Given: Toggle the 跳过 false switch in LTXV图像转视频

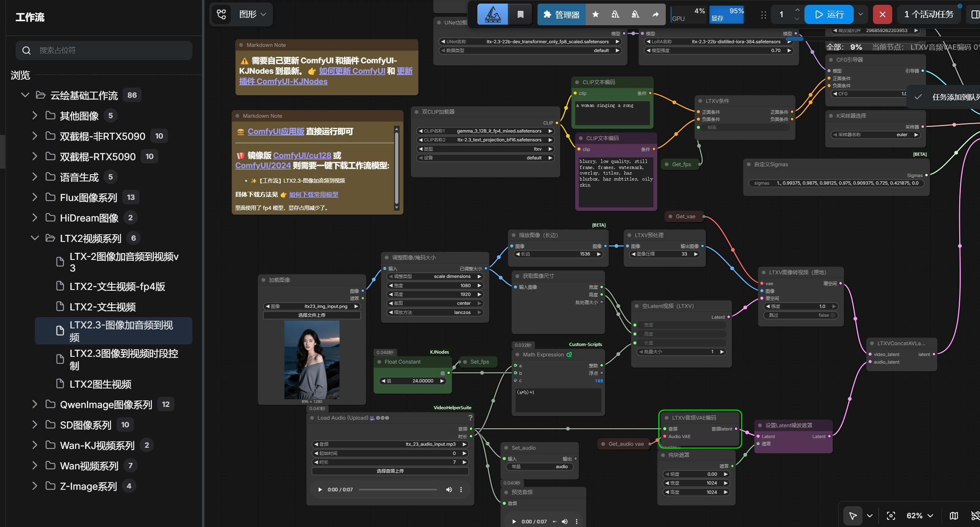Looking at the screenshot, I should 801,315.
